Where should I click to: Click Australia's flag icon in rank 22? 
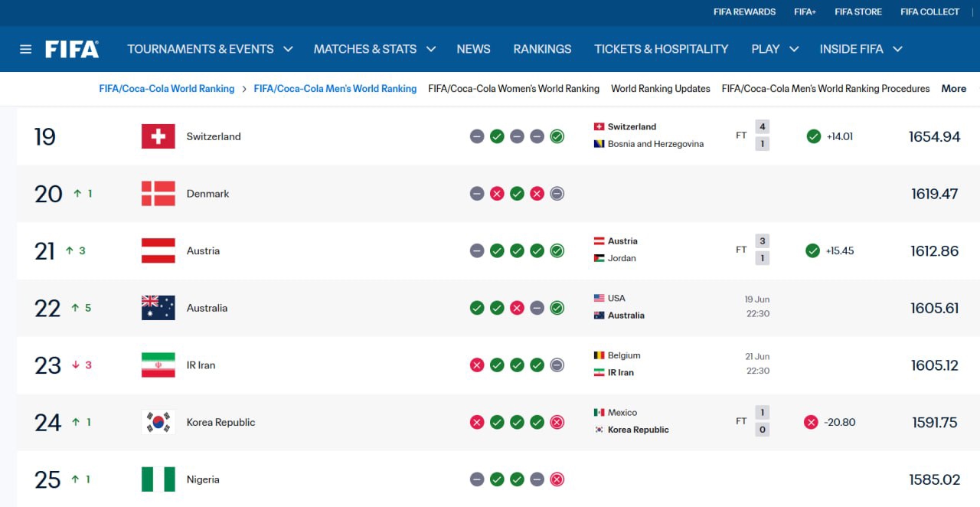[x=158, y=308]
